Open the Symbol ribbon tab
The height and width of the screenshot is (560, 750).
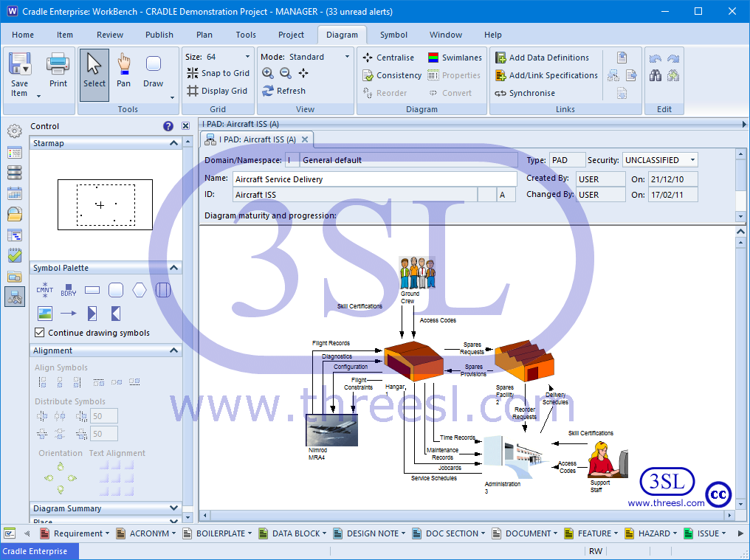[x=393, y=35]
